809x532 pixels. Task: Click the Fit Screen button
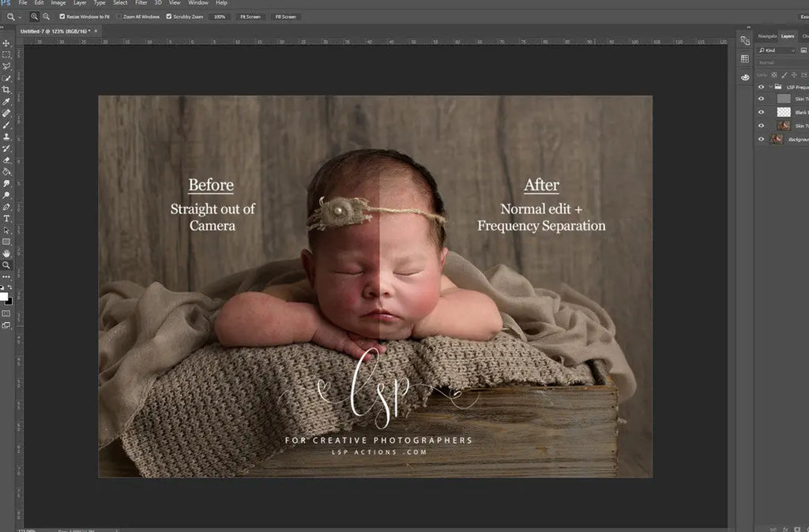249,16
